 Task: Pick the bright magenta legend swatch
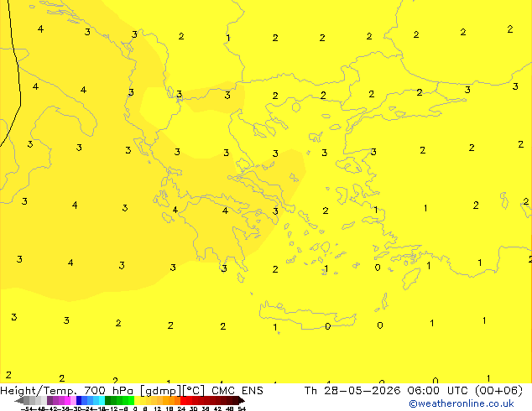click(67, 400)
